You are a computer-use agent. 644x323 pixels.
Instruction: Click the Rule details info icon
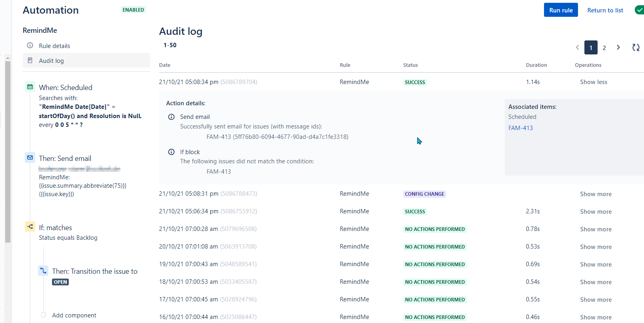tap(30, 46)
